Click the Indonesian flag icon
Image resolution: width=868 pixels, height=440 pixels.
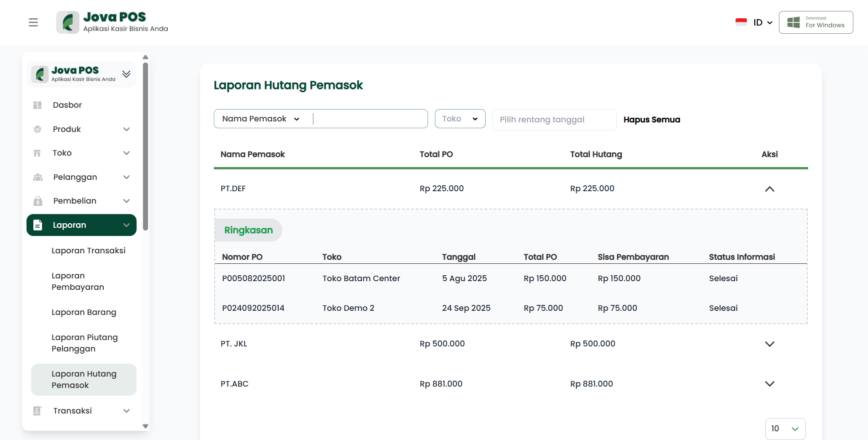[x=741, y=22]
